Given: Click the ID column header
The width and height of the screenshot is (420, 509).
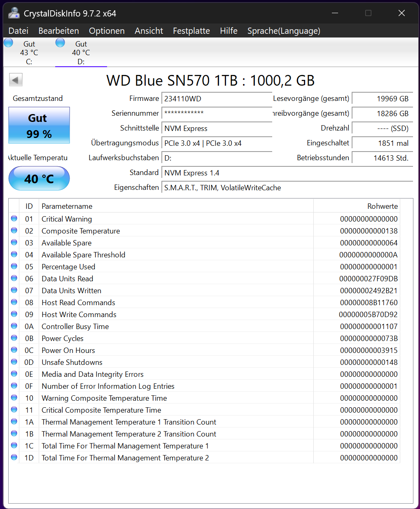Looking at the screenshot, I should [x=29, y=206].
